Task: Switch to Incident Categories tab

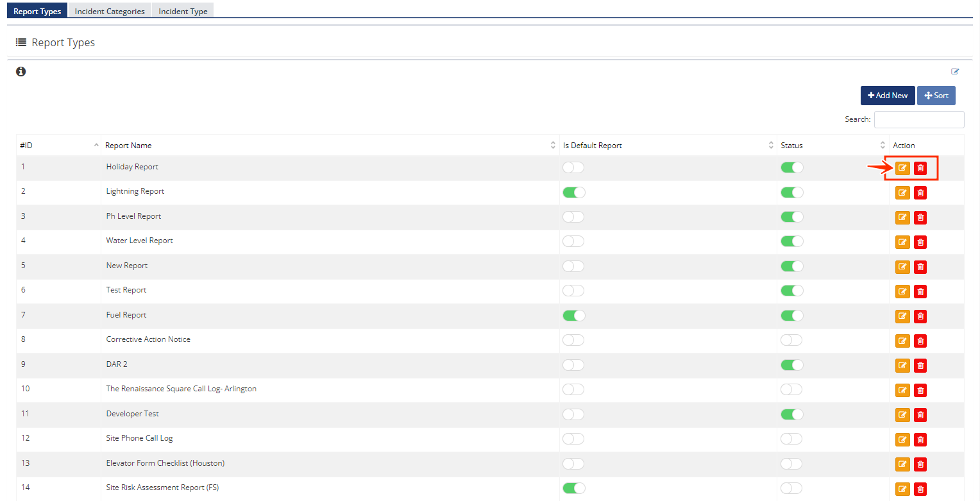Action: coord(110,11)
